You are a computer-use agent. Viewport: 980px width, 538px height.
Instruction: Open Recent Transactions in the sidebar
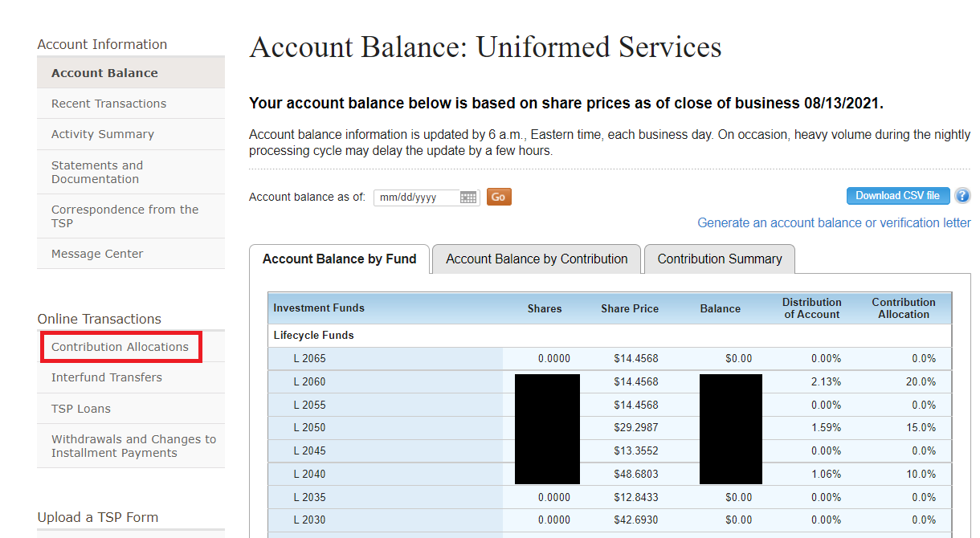[x=108, y=103]
